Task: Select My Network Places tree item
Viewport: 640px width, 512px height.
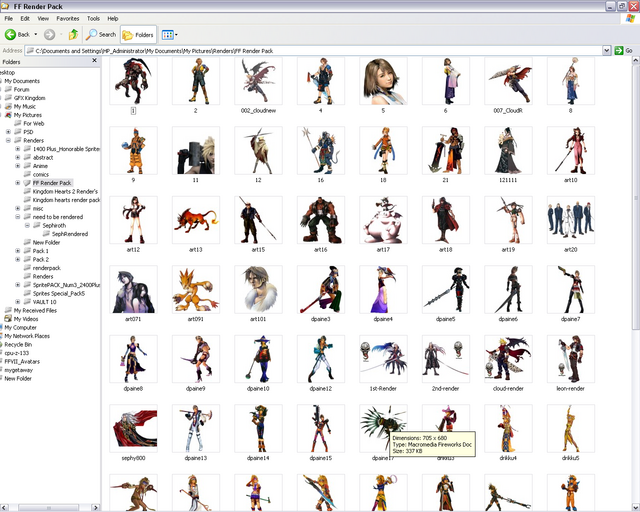Action: pyautogui.click(x=27, y=336)
